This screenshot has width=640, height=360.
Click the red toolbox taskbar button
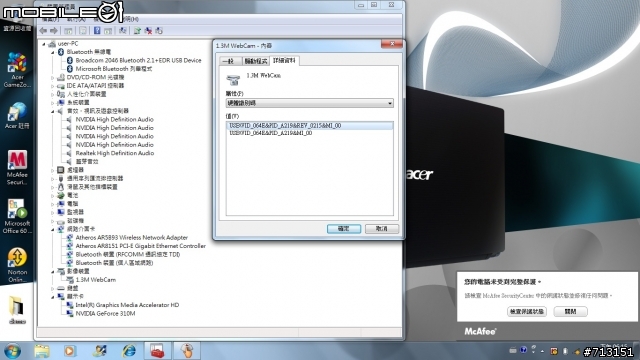tap(157, 351)
